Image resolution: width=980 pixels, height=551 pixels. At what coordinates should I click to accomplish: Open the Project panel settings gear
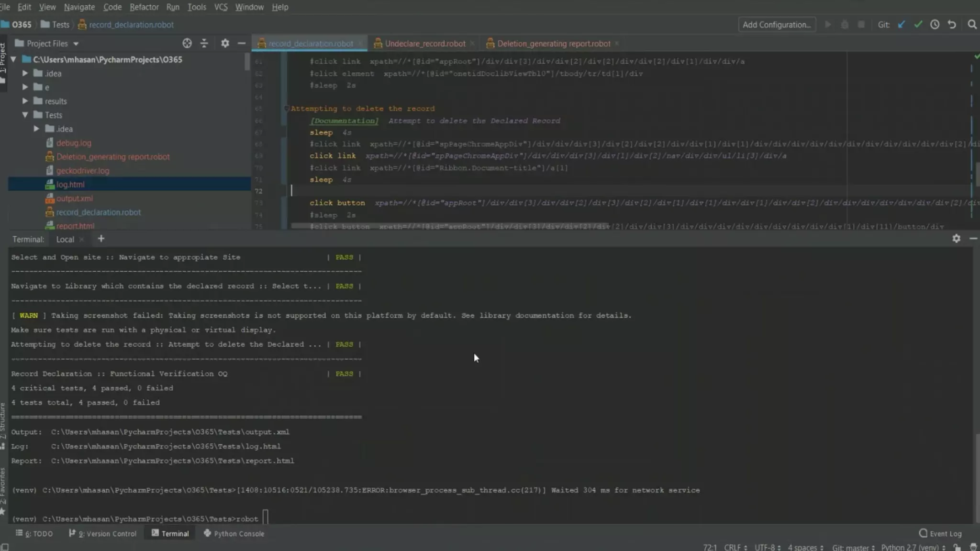(x=225, y=43)
